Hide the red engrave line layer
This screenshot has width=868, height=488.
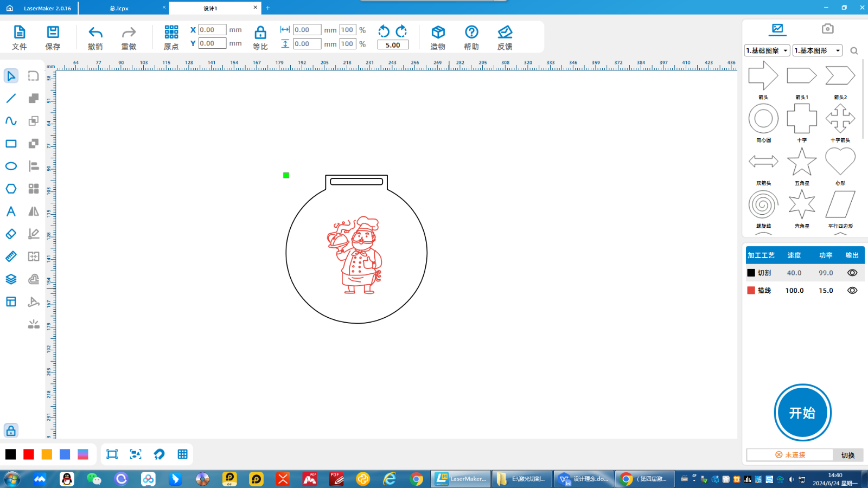(x=852, y=291)
